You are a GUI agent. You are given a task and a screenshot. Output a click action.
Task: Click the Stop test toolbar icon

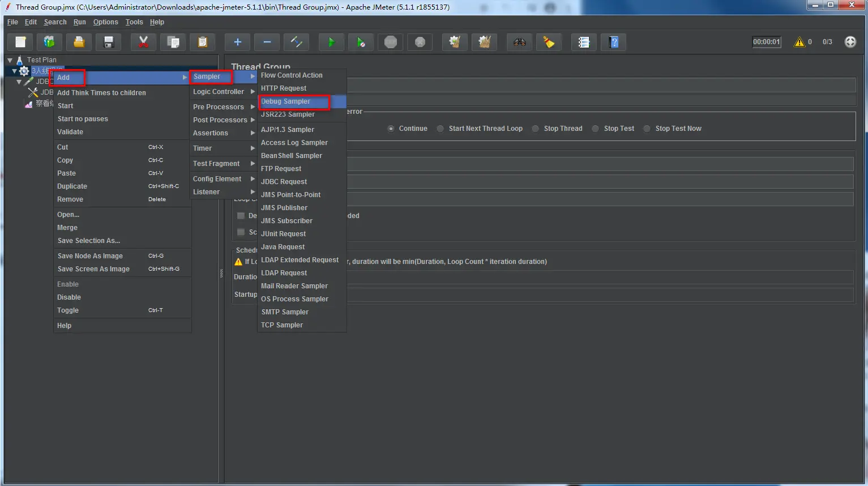pyautogui.click(x=391, y=42)
